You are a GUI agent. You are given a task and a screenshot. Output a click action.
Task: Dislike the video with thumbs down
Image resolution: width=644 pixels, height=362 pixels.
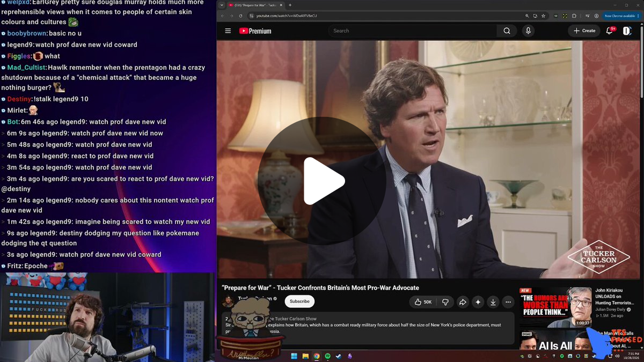[x=445, y=302]
